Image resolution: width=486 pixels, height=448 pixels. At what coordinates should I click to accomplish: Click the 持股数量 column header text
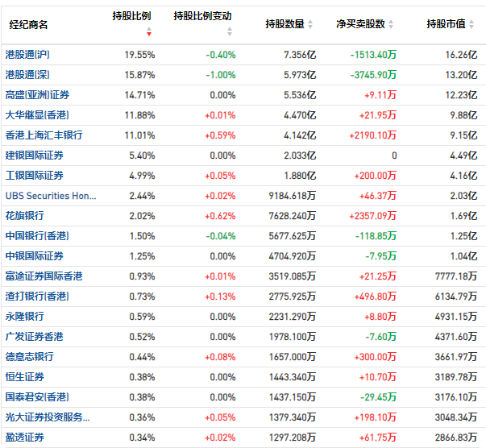click(x=285, y=24)
